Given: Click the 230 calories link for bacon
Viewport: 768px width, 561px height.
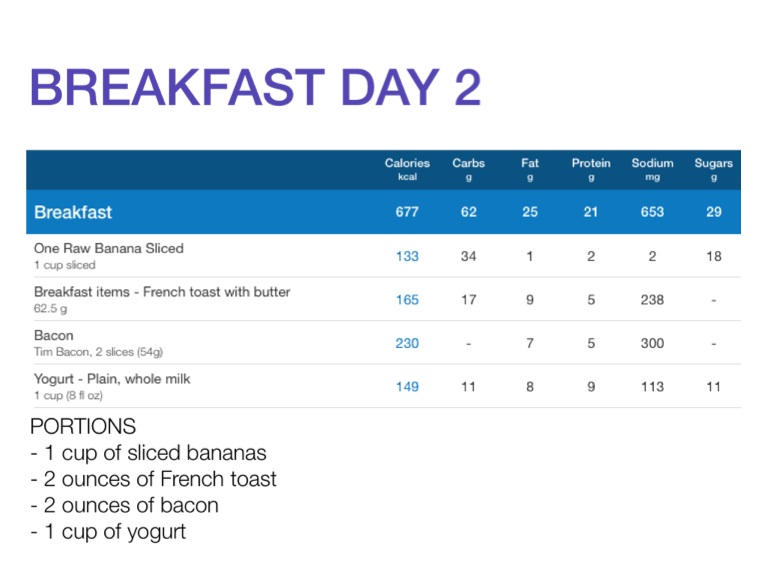Looking at the screenshot, I should 407,343.
